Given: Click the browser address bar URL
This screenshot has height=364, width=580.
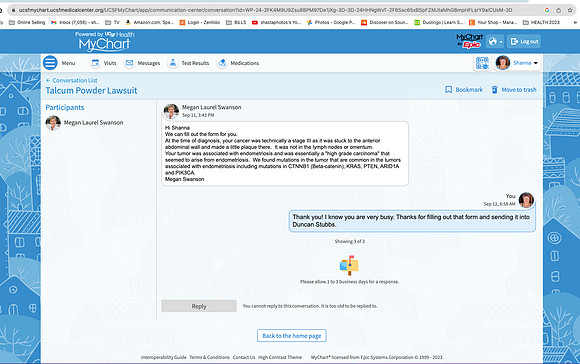Looking at the screenshot, I should [265, 10].
